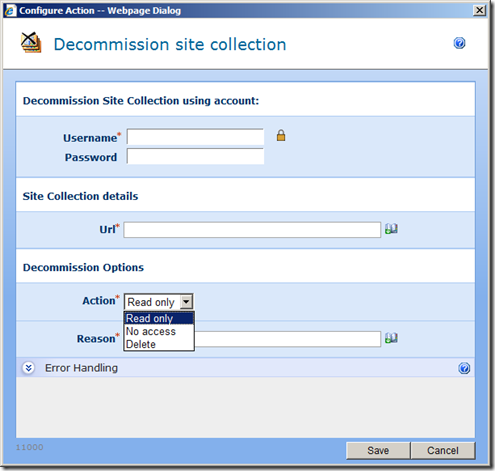This screenshot has height=471, width=495.
Task: Click the Save button
Action: tap(378, 451)
